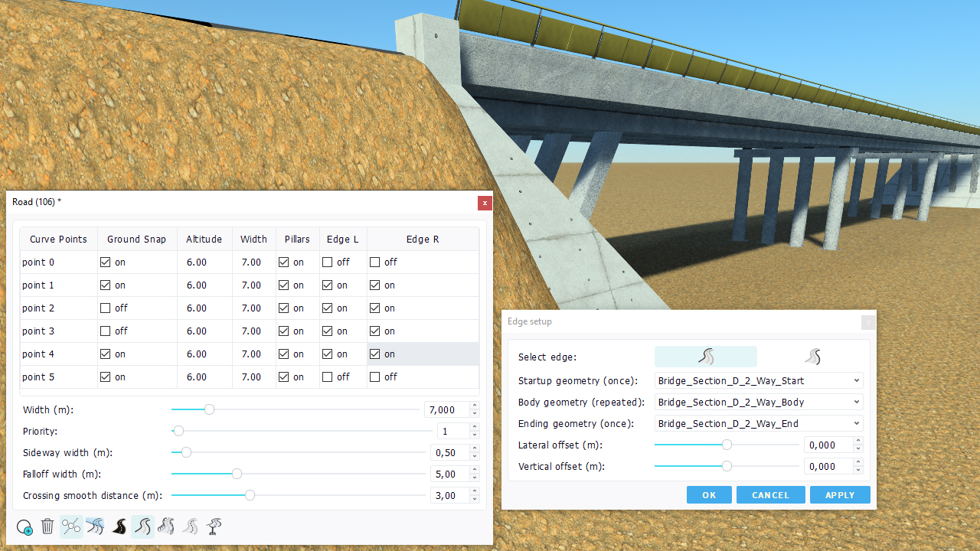Click the add curve point icon

[24, 527]
